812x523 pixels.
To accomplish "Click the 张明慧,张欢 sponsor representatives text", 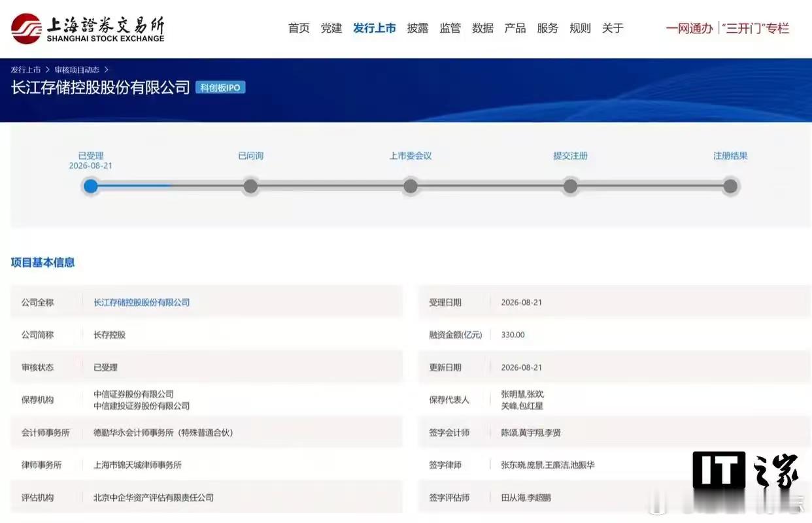I will 522,394.
